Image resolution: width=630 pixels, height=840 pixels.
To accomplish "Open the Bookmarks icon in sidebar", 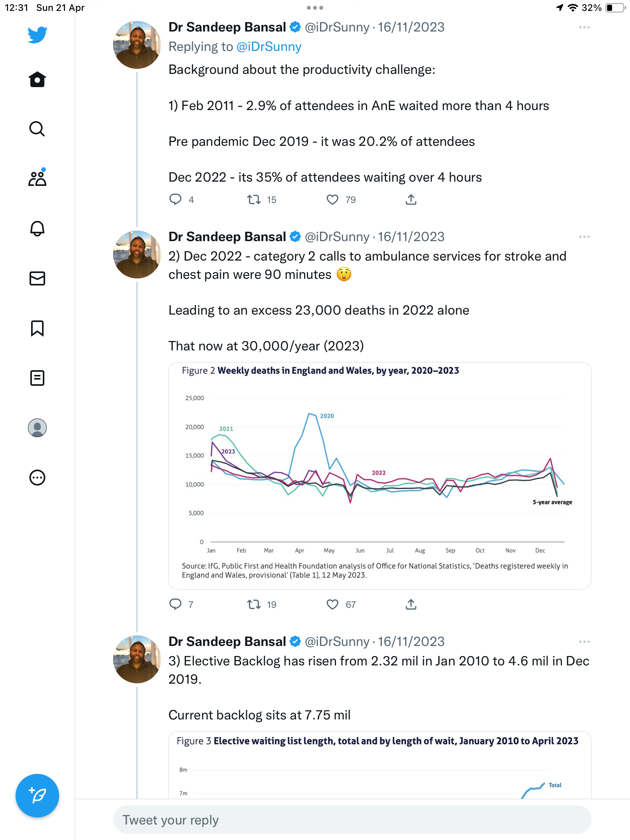I will tap(37, 328).
